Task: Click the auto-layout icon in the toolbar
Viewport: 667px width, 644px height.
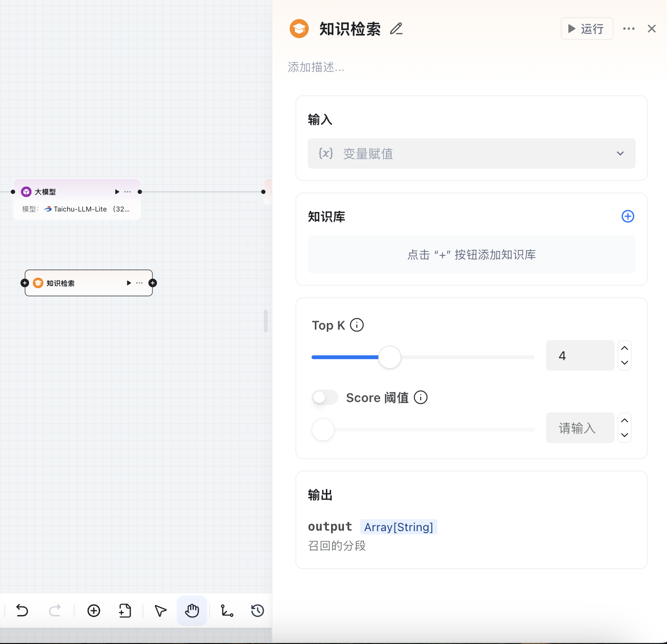Action: coord(227,611)
